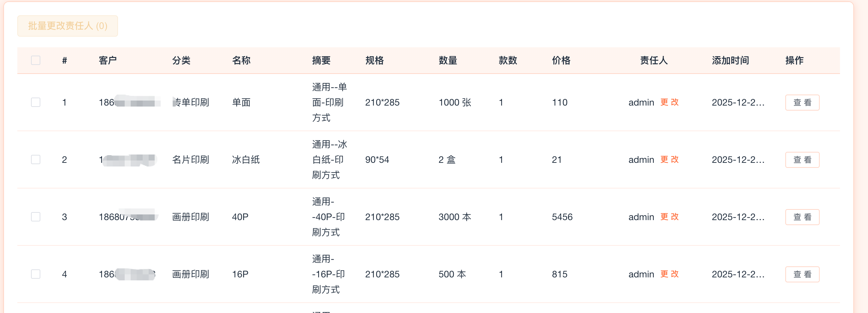The image size is (868, 313).
Task: Click 更改 link for the 单面 order
Action: coord(669,102)
